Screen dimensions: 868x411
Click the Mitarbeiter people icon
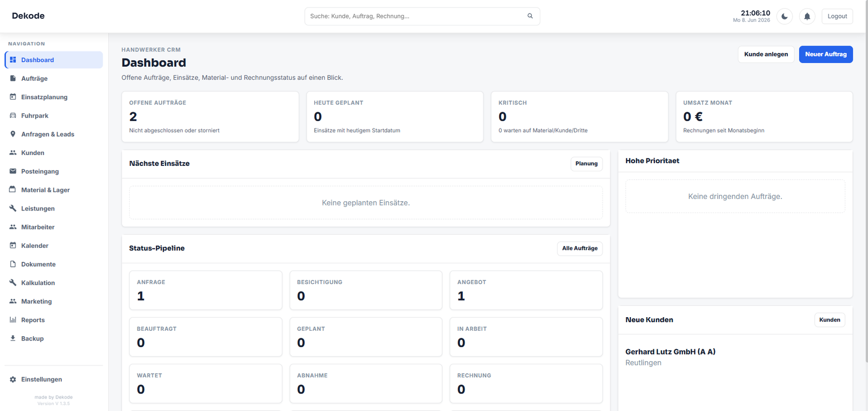[x=13, y=227]
